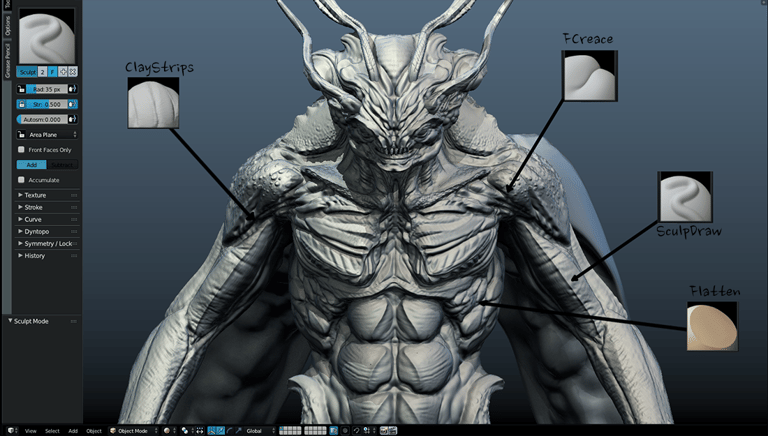Click the second group of layer buttons
768x436 pixels.
tap(315, 431)
